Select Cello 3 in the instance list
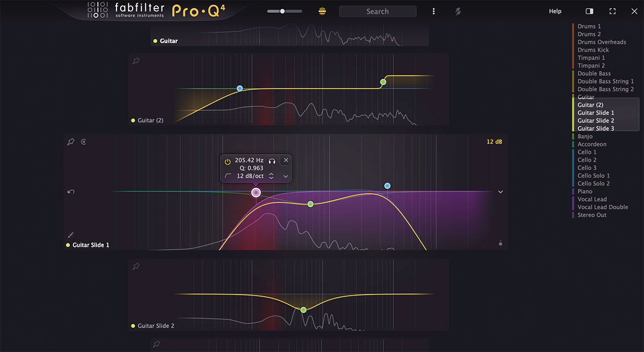Image resolution: width=644 pixels, height=352 pixels. (587, 168)
